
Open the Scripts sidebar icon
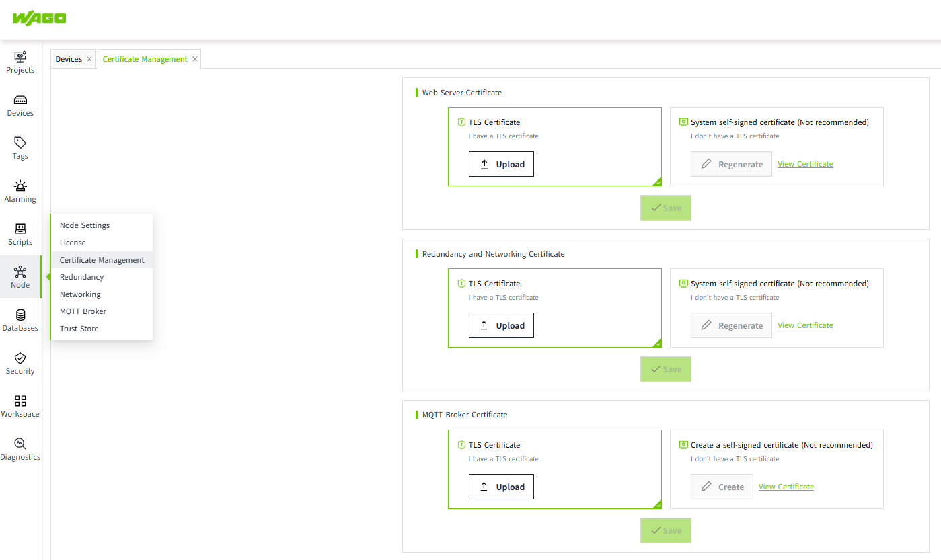pos(20,230)
